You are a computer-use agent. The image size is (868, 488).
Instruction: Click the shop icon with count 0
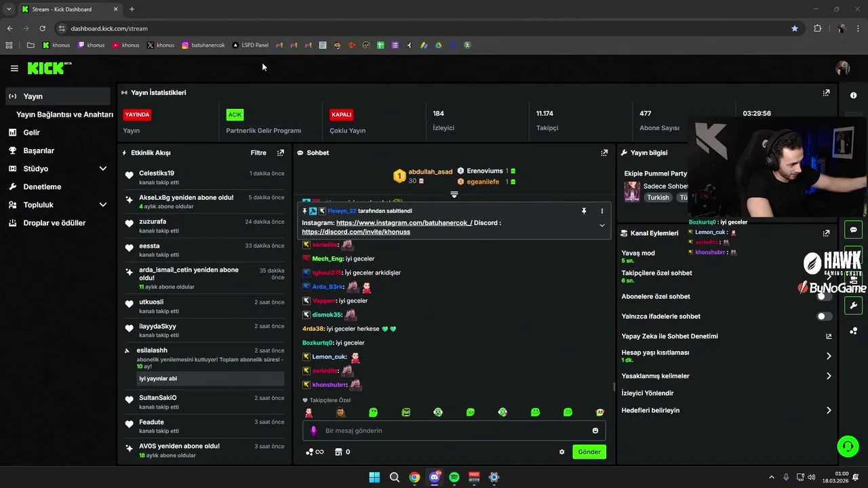tap(342, 452)
